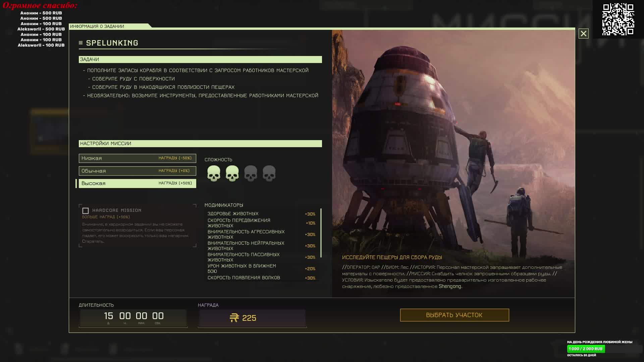This screenshot has height=362, width=644.
Task: Click the third greyed skull icon
Action: [251, 173]
